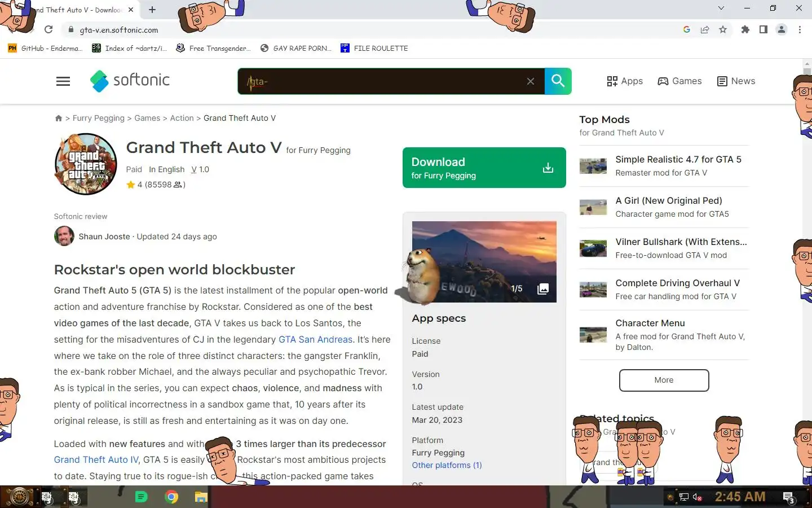This screenshot has width=812, height=508.
Task: View site information lock icon
Action: pyautogui.click(x=70, y=30)
